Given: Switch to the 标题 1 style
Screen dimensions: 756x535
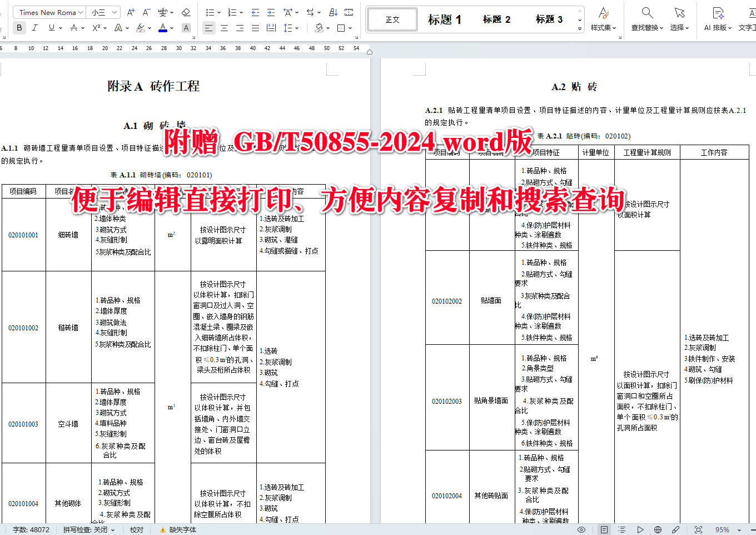Looking at the screenshot, I should coord(445,19).
